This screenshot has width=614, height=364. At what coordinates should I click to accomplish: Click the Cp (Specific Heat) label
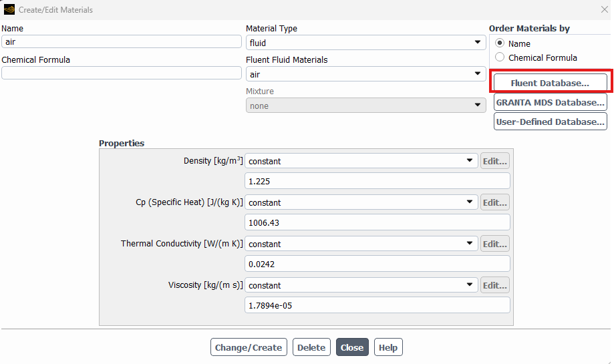click(x=189, y=202)
